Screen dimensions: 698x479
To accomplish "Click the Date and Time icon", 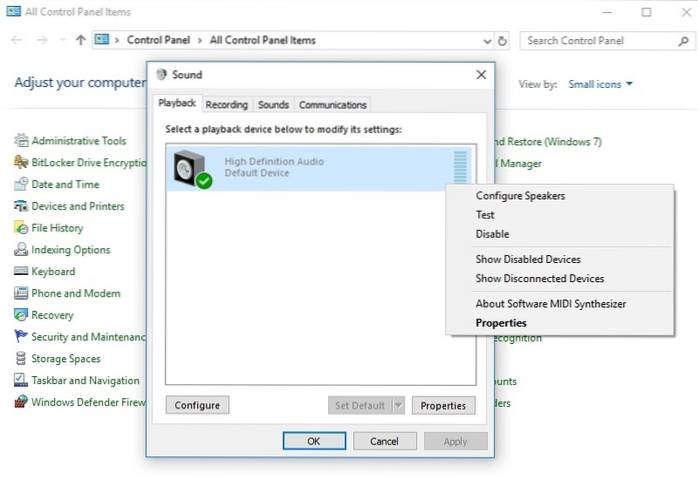I will [x=21, y=184].
